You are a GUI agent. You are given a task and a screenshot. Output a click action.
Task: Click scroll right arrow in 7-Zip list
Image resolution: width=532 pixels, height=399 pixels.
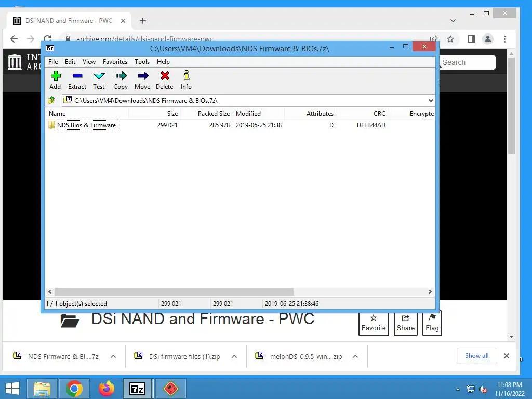coord(430,291)
